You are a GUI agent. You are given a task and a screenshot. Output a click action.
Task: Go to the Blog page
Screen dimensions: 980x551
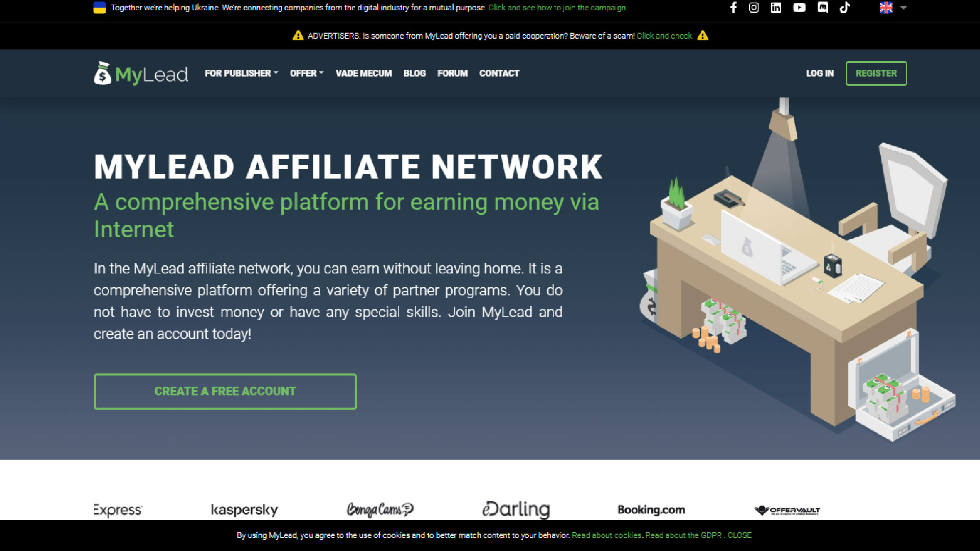tap(414, 73)
